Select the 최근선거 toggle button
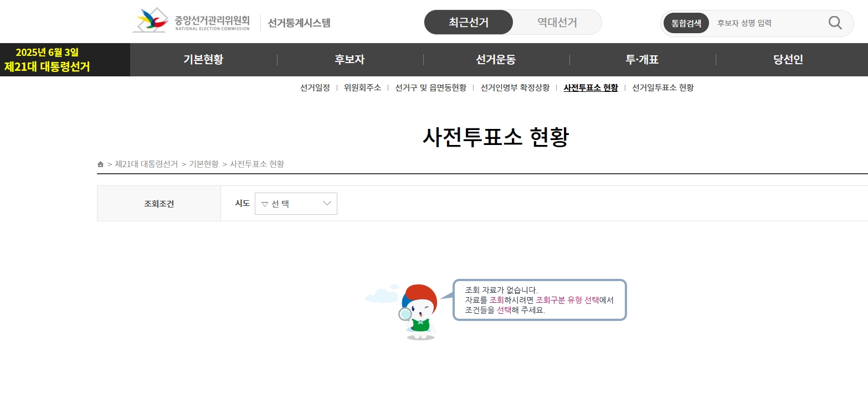Image resolution: width=868 pixels, height=415 pixels. [468, 22]
